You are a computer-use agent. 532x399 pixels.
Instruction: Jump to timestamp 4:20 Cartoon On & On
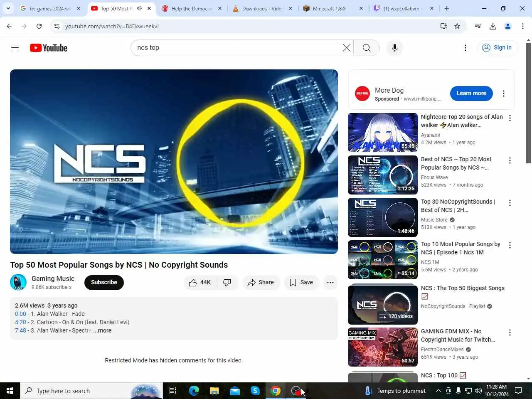[20, 322]
